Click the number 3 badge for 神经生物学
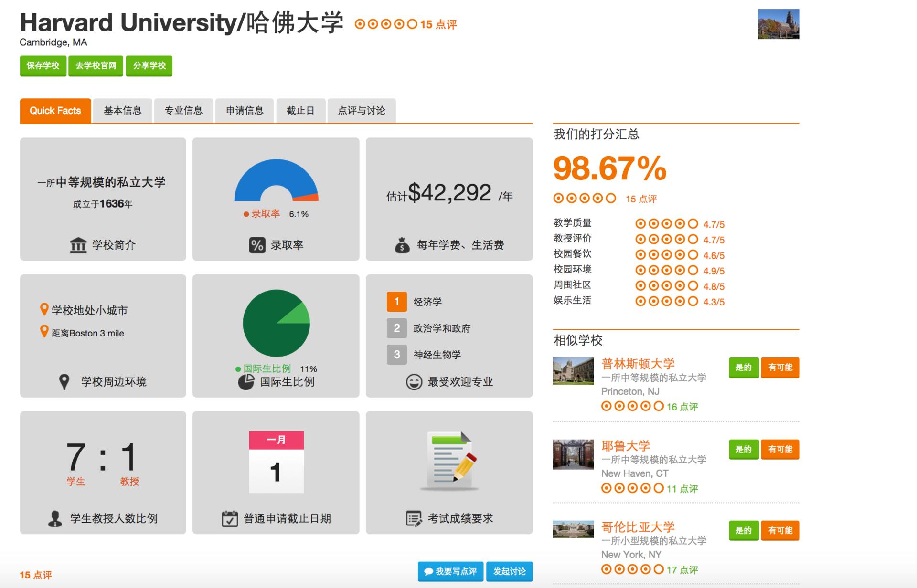This screenshot has width=917, height=588. 397,355
